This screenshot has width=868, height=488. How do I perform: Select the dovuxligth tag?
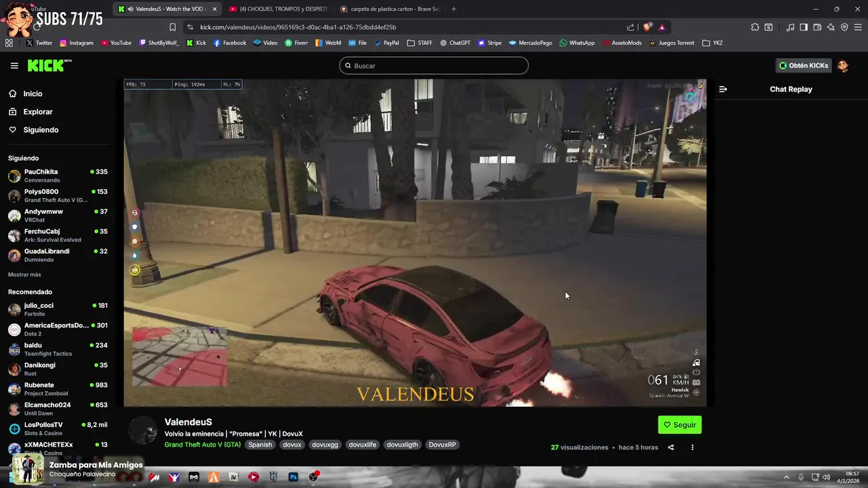[x=402, y=445]
